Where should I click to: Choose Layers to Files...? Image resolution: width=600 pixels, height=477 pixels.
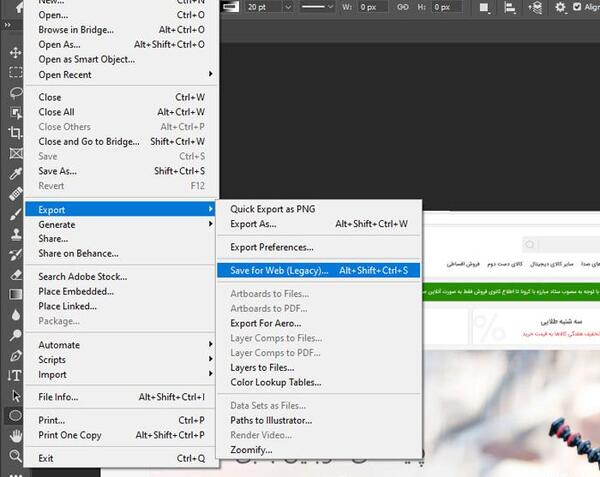[x=318, y=367]
